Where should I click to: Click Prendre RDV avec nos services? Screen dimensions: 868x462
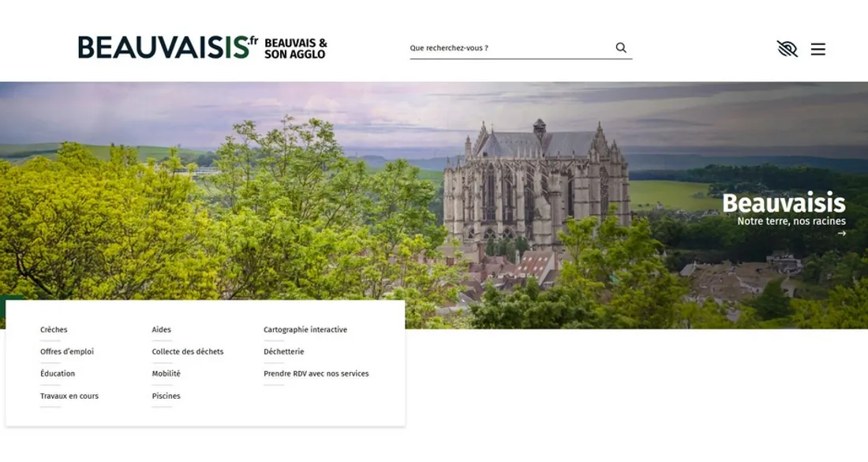[316, 374]
